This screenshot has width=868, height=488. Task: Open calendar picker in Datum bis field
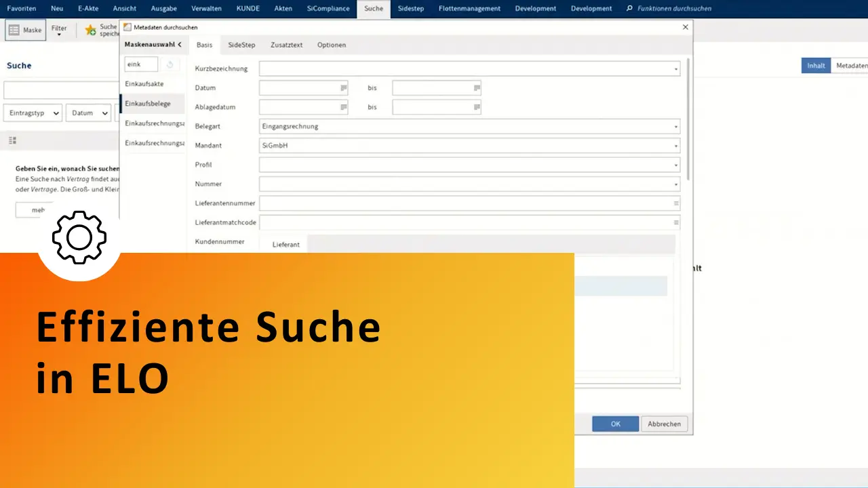click(x=477, y=88)
